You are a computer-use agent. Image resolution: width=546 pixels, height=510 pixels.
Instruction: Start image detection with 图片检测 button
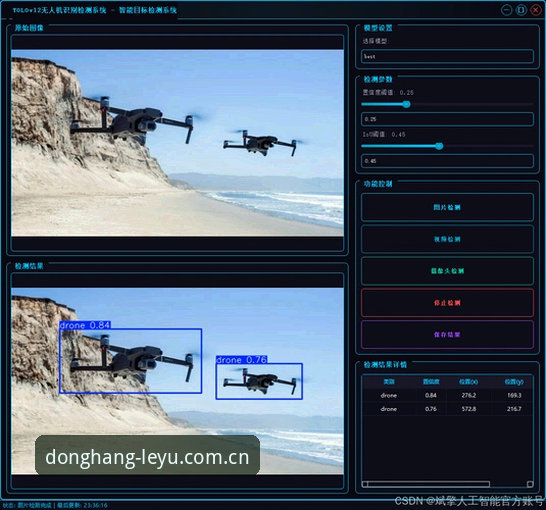(x=447, y=207)
